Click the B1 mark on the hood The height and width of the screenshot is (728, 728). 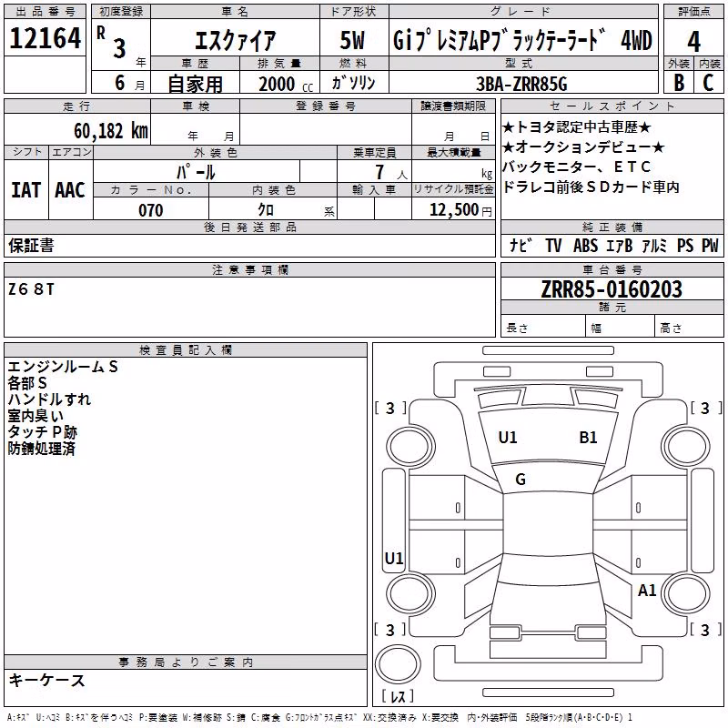point(588,438)
